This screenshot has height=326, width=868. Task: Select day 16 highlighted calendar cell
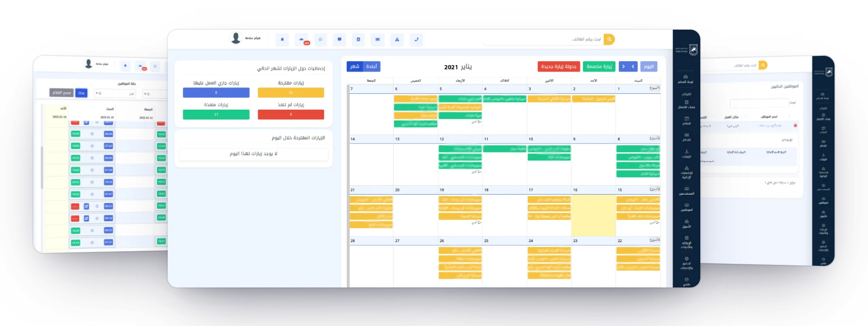[x=593, y=215]
